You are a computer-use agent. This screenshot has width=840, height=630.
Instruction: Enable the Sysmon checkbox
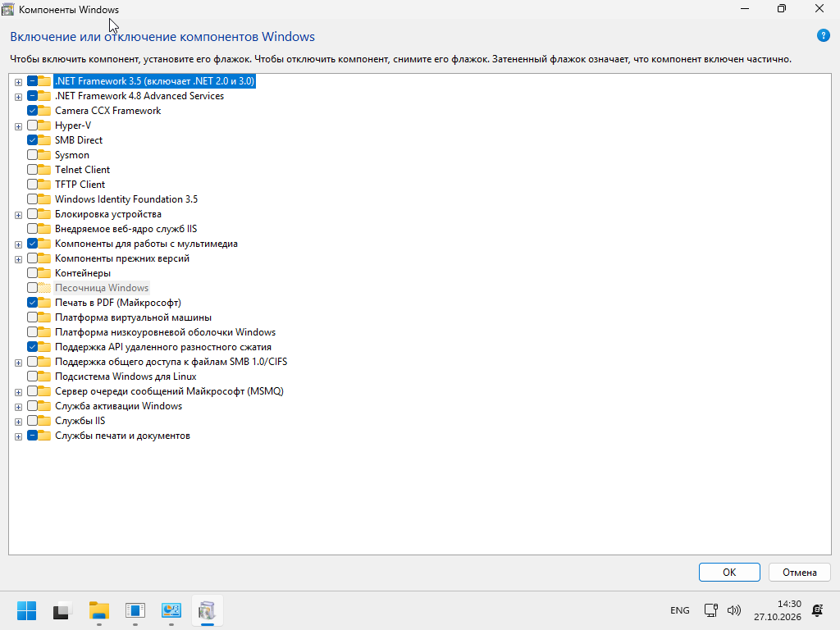click(x=32, y=155)
